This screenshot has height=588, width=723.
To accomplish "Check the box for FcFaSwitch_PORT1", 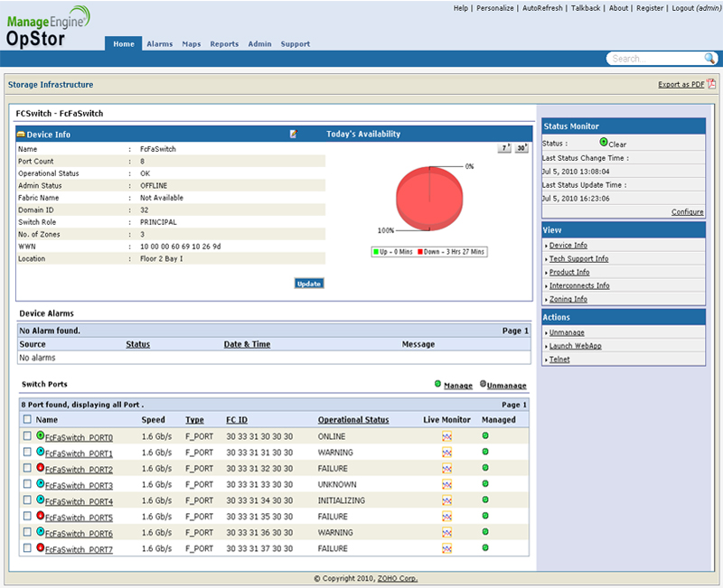I will [x=27, y=453].
